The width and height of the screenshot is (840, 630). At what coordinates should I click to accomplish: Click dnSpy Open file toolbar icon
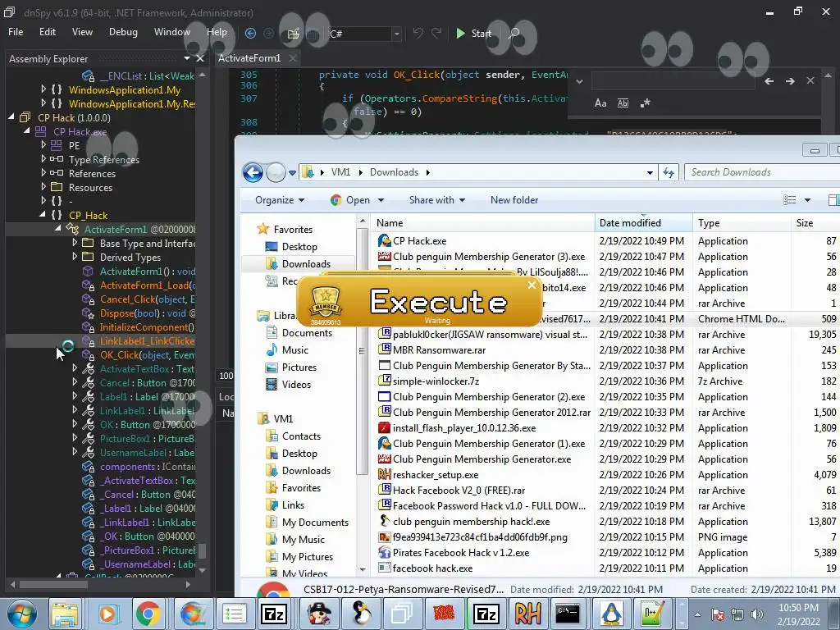(293, 34)
